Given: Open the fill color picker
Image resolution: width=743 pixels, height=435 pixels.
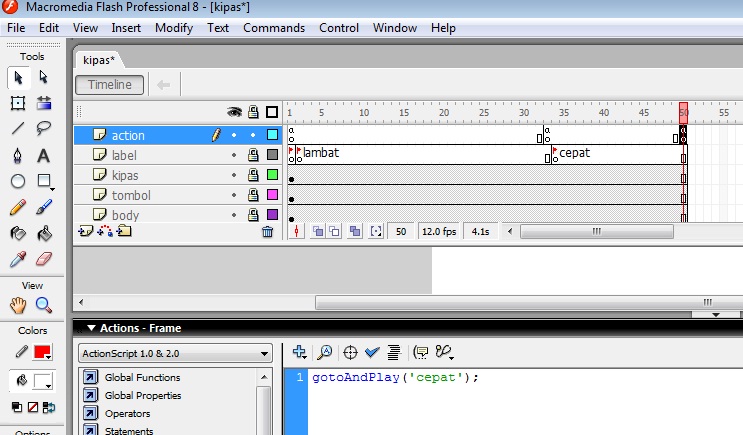Looking at the screenshot, I should click(42, 381).
